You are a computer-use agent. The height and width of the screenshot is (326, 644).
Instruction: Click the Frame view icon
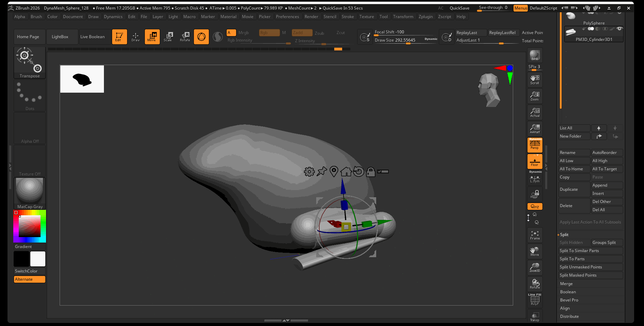tap(535, 235)
